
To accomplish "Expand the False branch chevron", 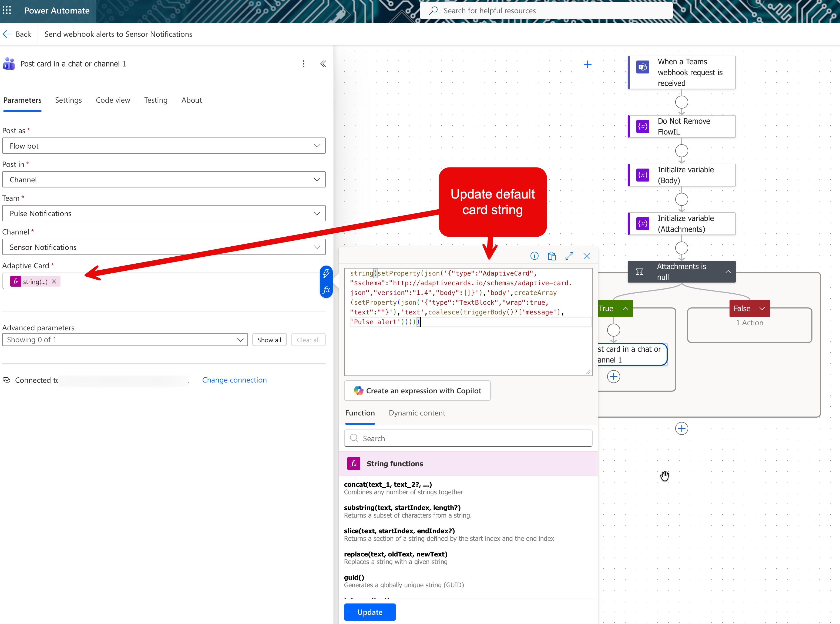I will tap(762, 308).
